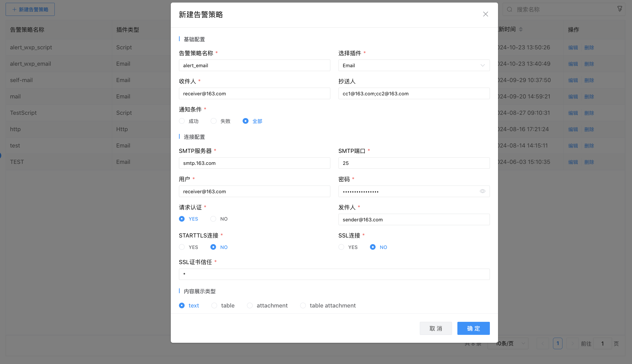Open the filter funnel icon
The image size is (632, 364).
620,8
